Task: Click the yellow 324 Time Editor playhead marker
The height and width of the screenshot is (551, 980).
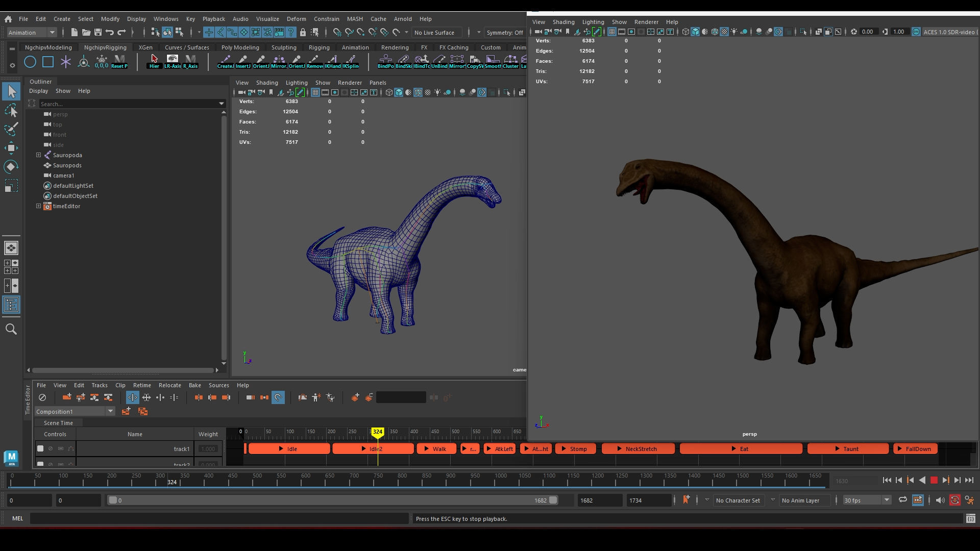Action: click(377, 432)
